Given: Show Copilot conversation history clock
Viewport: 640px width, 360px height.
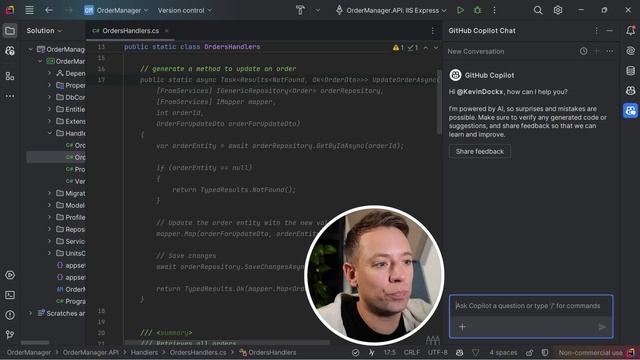Looking at the screenshot, I should pos(584,51).
